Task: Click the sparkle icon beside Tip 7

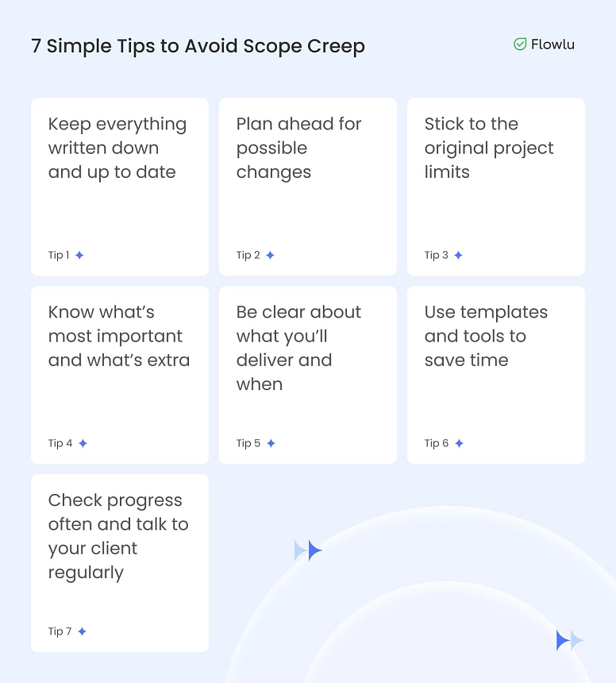Action: click(x=82, y=631)
